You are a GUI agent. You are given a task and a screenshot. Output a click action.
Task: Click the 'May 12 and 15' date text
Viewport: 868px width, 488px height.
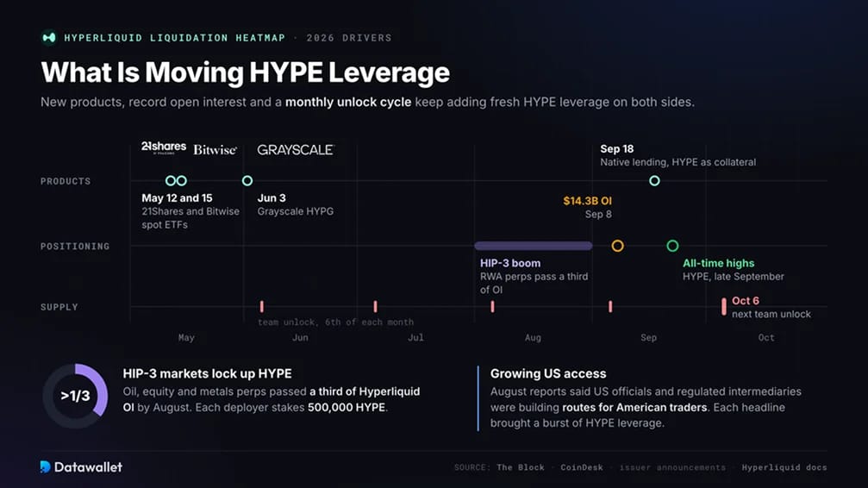(x=178, y=198)
